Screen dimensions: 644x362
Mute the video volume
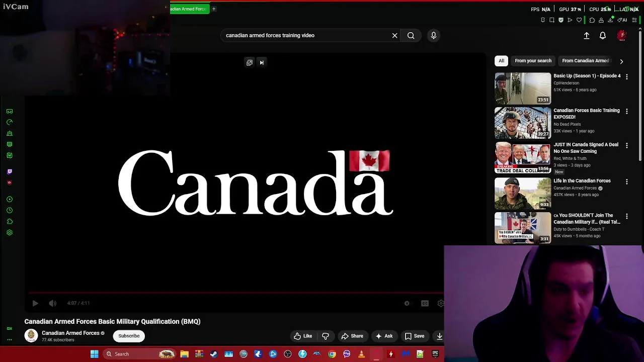53,303
